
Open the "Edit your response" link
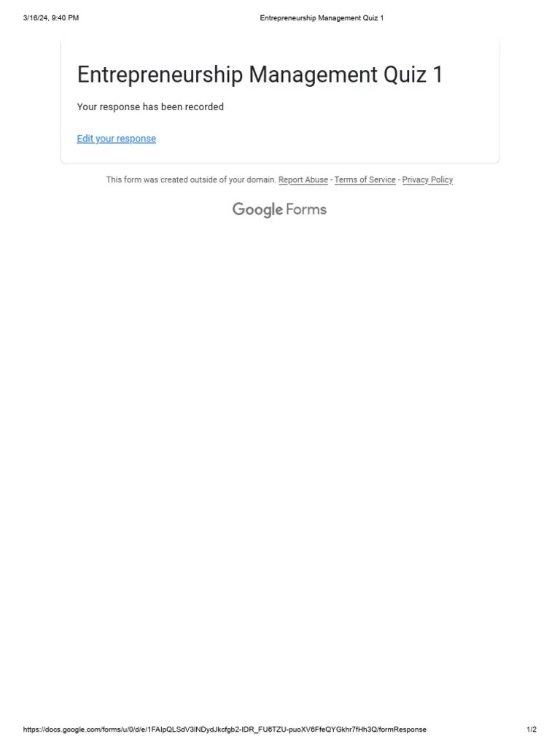pos(116,139)
